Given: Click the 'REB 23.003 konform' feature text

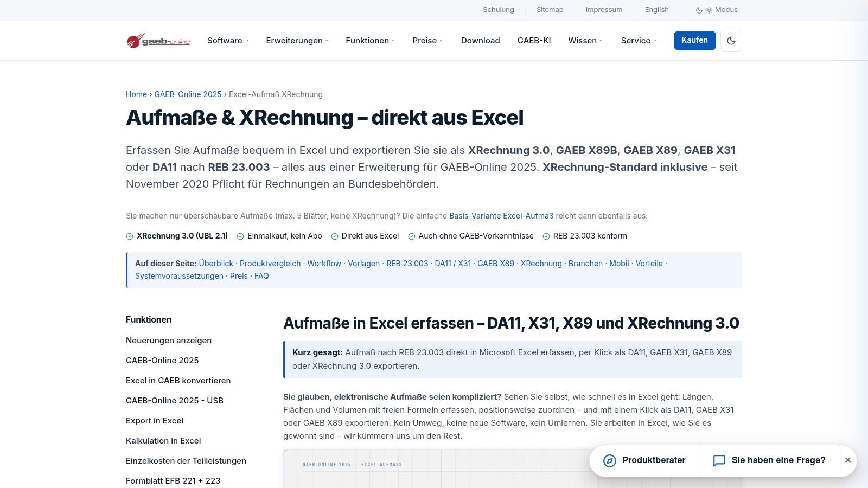Looking at the screenshot, I should click(x=590, y=236).
